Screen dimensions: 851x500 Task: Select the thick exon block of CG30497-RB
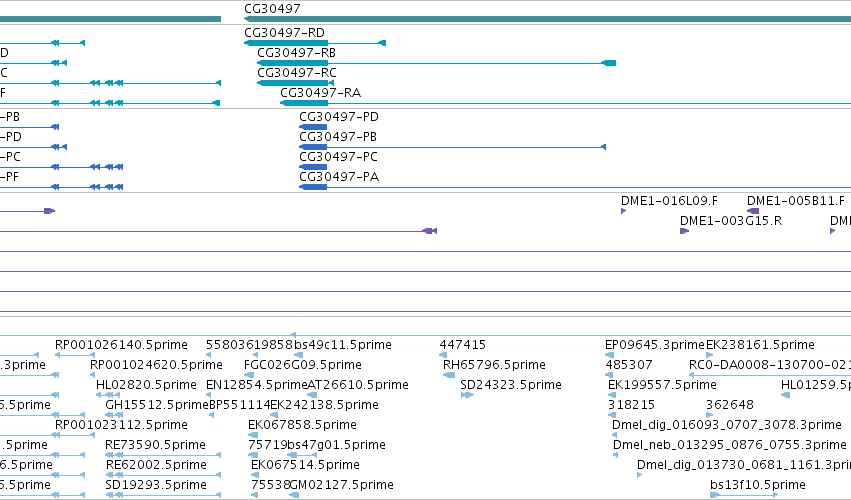[x=293, y=64]
